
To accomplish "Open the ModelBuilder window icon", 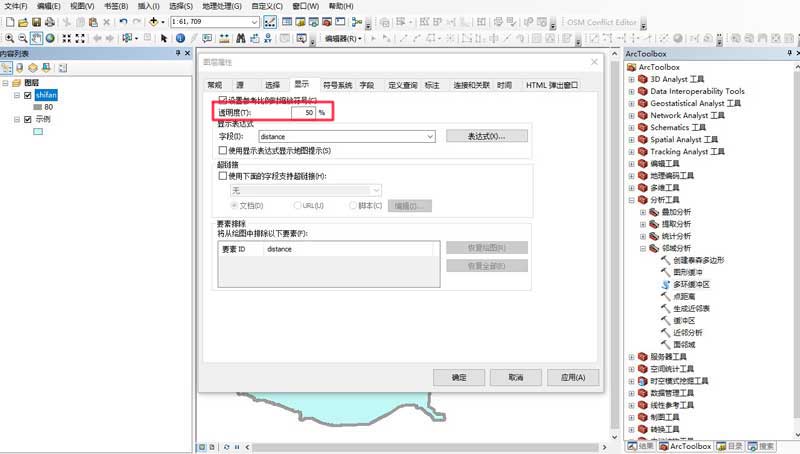I will pos(356,22).
